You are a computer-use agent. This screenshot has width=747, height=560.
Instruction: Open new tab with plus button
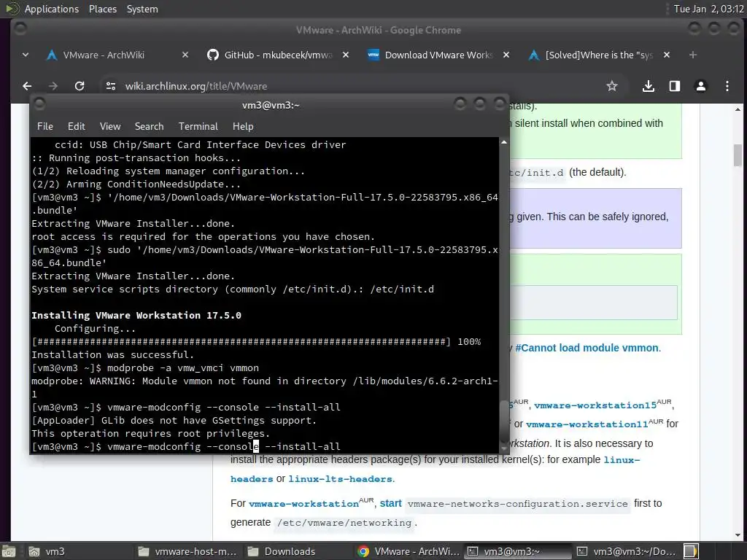click(693, 55)
